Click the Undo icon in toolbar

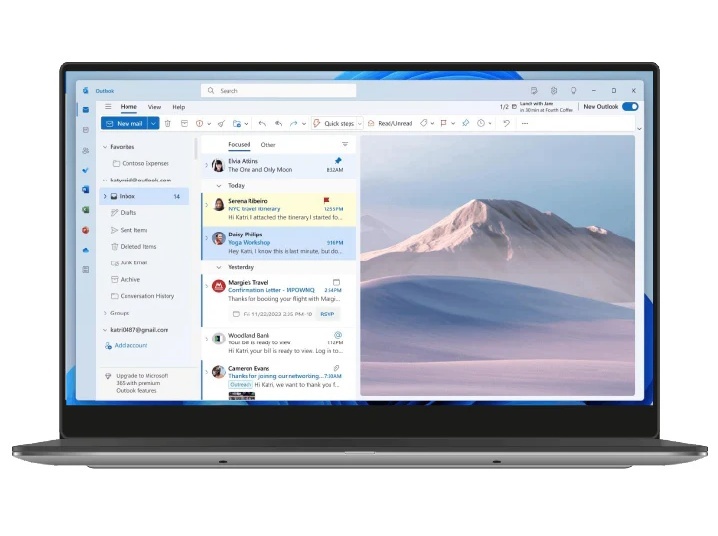[x=507, y=123]
